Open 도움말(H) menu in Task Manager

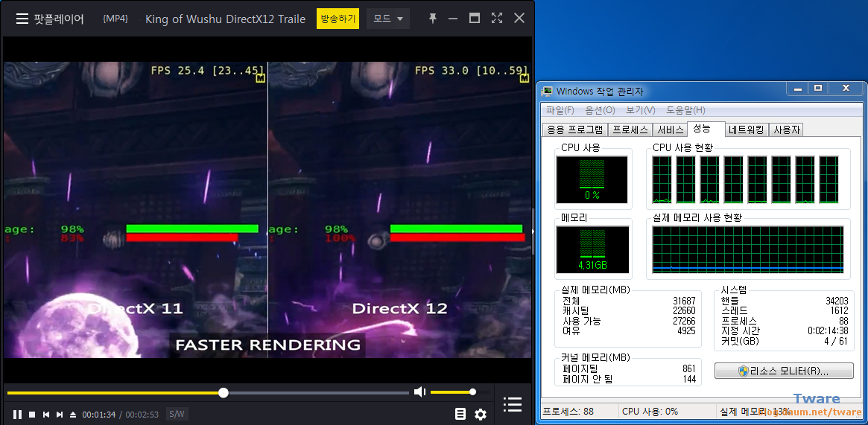[x=685, y=110]
